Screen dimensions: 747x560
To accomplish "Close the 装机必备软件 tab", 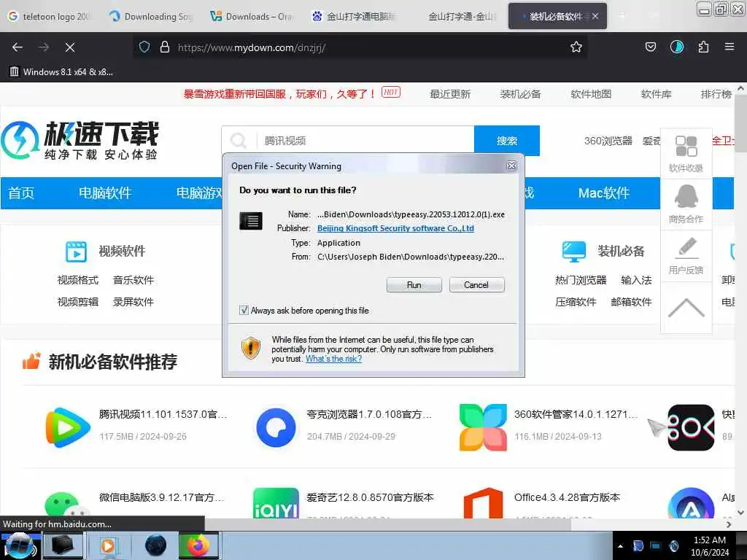I will point(595,16).
